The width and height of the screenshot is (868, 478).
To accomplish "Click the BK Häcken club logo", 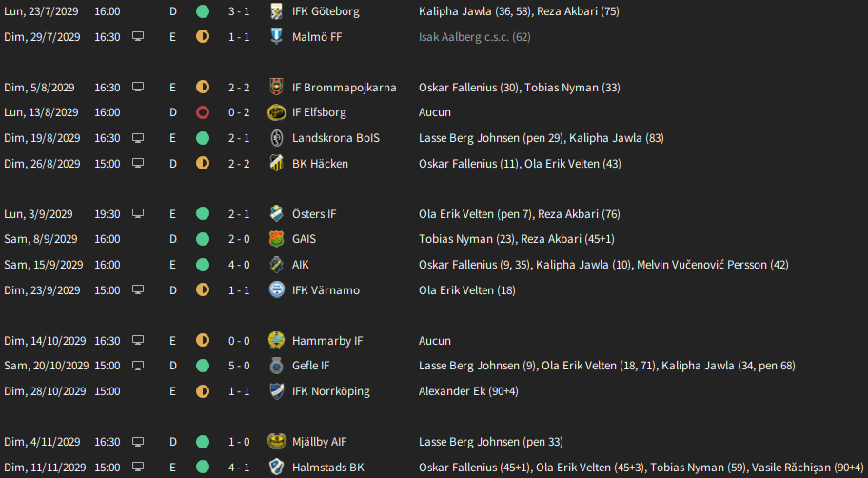I will pos(276,164).
